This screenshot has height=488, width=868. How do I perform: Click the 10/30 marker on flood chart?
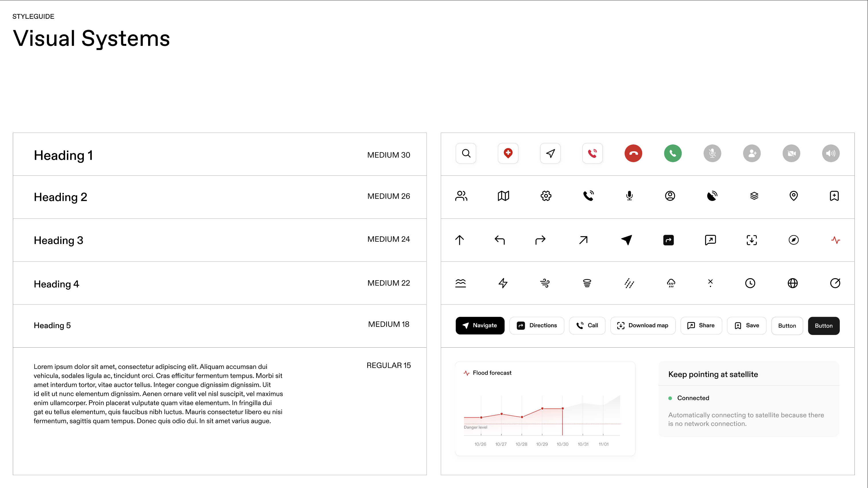tap(562, 408)
